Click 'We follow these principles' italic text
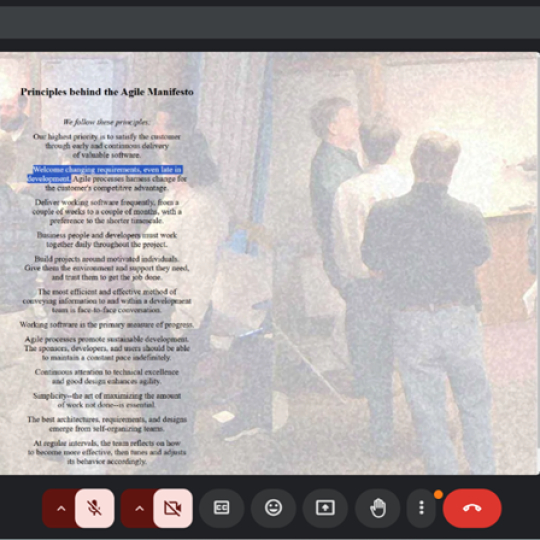 [106, 122]
